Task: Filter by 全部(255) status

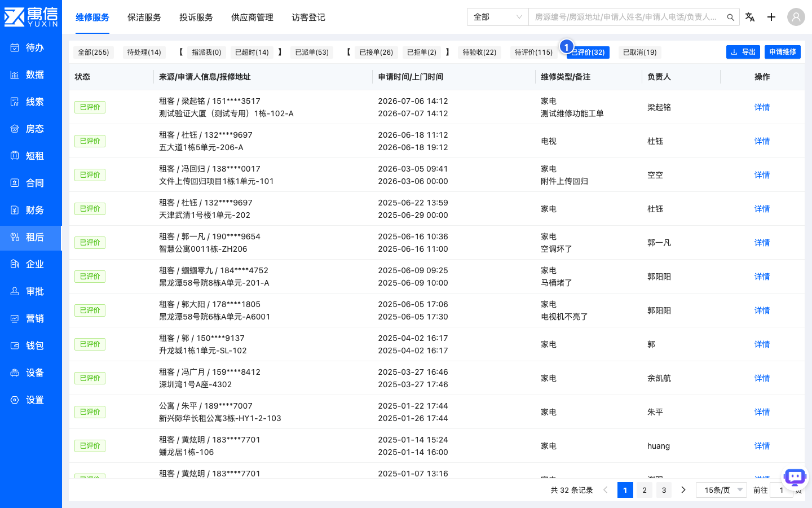Action: pyautogui.click(x=94, y=52)
